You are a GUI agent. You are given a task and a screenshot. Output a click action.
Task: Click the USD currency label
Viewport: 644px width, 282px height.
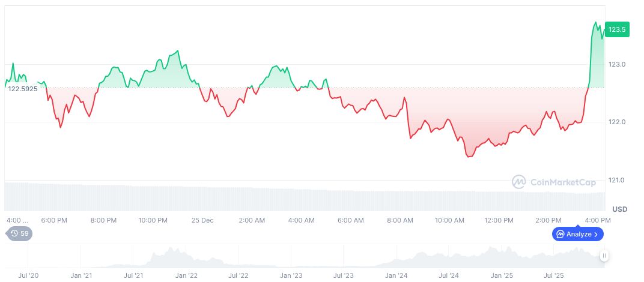pyautogui.click(x=619, y=209)
